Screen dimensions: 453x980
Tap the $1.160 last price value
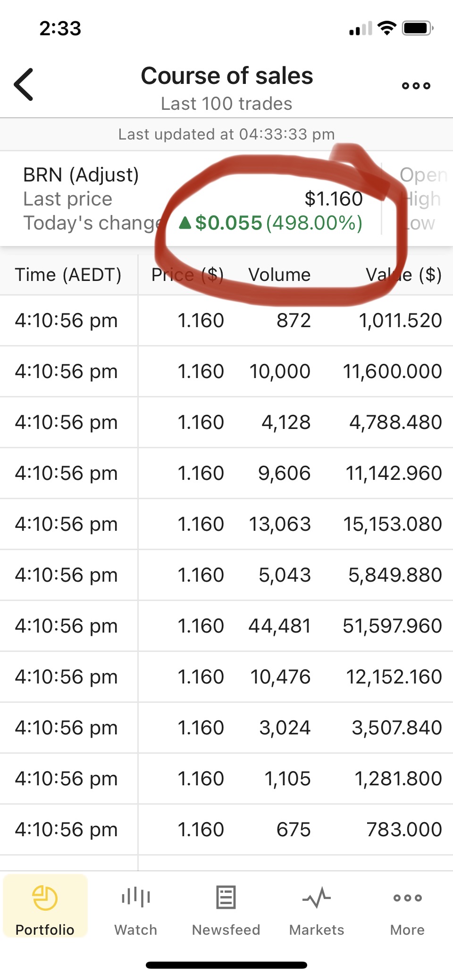[334, 199]
